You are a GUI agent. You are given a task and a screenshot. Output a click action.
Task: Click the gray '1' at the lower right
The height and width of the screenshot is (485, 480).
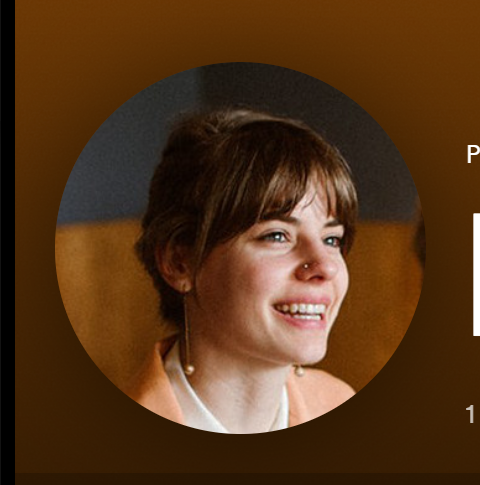click(x=470, y=414)
